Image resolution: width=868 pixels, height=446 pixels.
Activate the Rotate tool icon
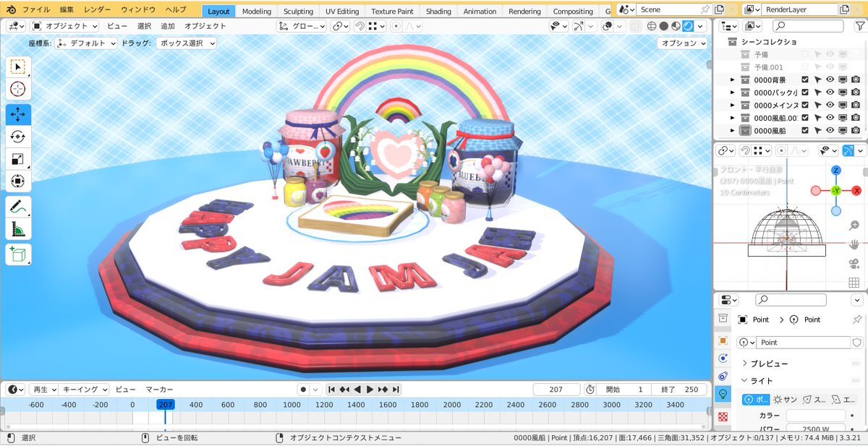coord(18,137)
